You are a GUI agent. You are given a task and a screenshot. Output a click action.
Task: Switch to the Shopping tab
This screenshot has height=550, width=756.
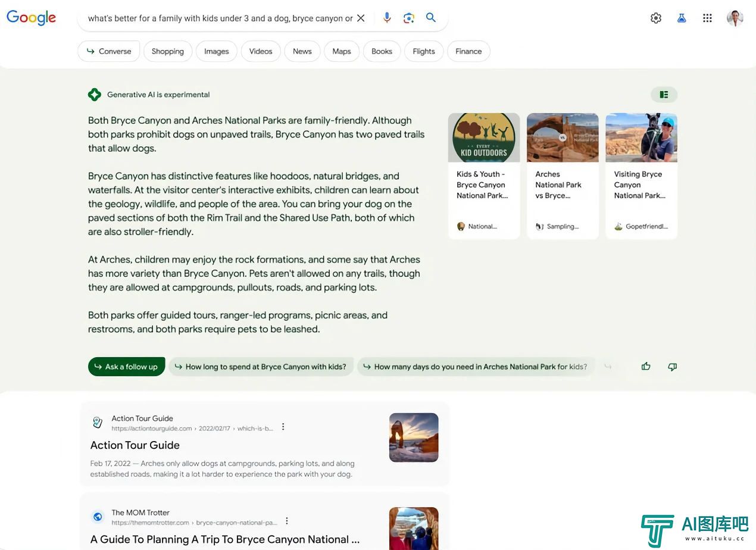pyautogui.click(x=168, y=51)
